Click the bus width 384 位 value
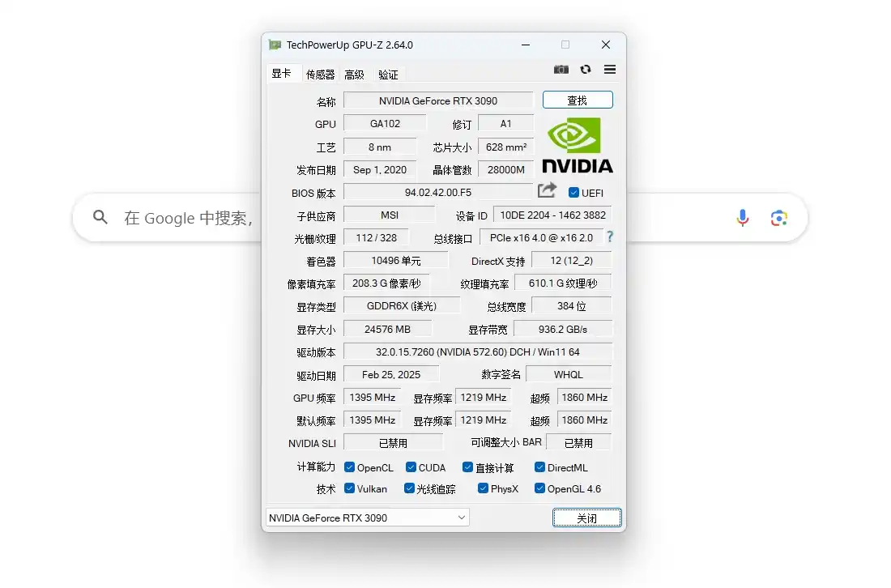Image resolution: width=891 pixels, height=588 pixels. (x=572, y=305)
